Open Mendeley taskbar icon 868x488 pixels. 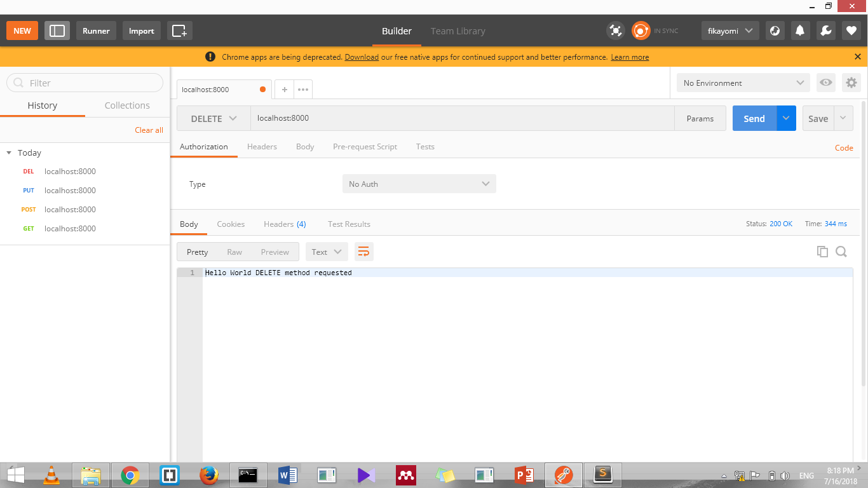pos(405,475)
